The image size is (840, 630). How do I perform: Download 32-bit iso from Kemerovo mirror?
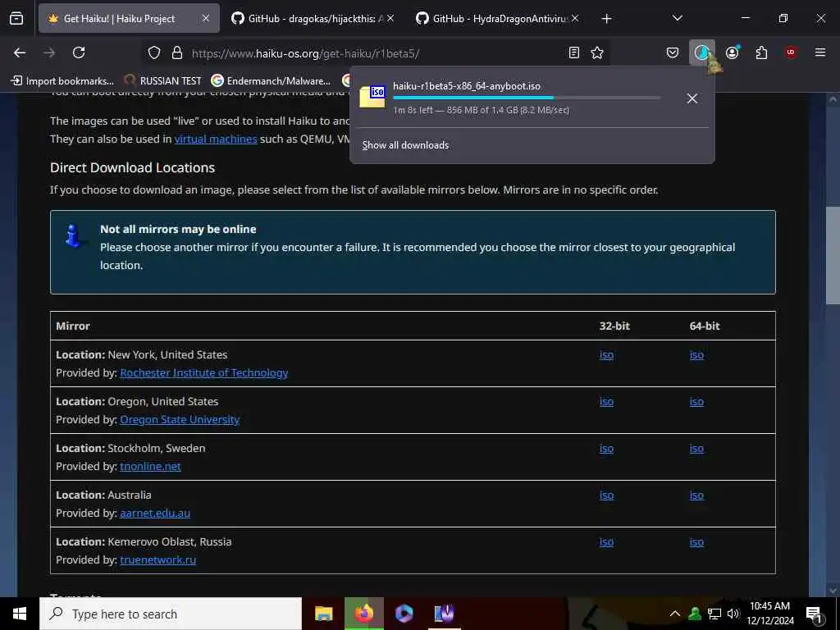[x=606, y=542]
